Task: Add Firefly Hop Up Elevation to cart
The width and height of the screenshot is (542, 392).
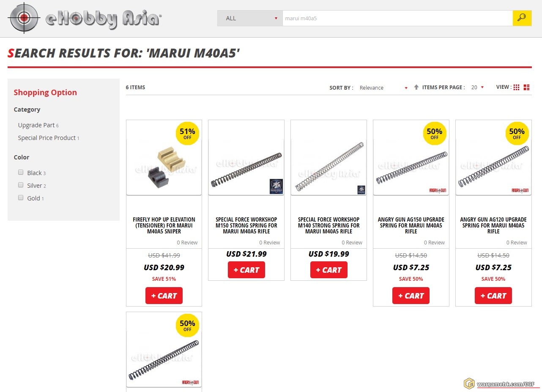Action: (164, 296)
